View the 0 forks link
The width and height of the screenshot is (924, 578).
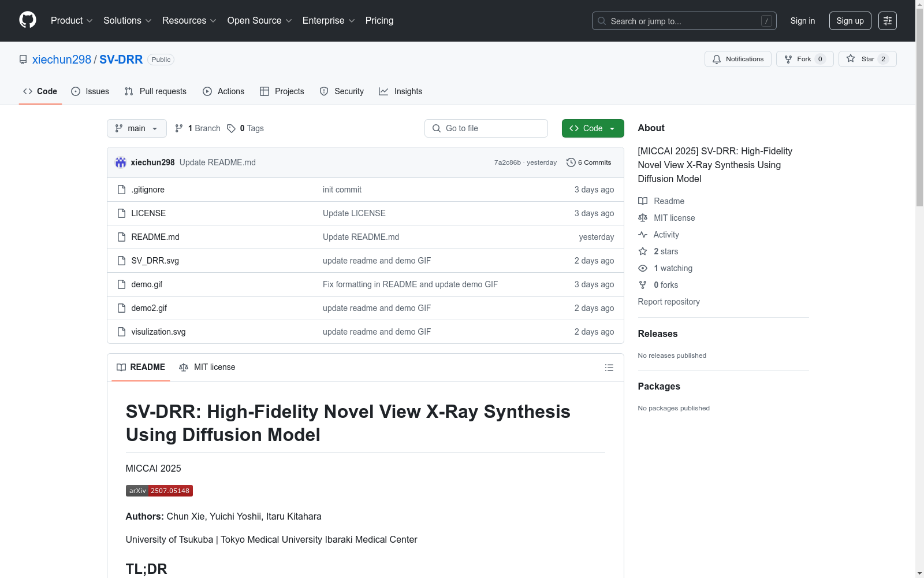point(658,285)
